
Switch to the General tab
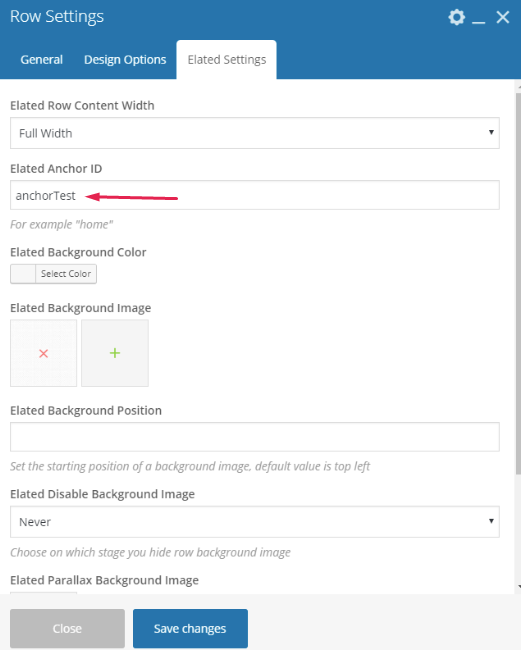[x=41, y=60]
